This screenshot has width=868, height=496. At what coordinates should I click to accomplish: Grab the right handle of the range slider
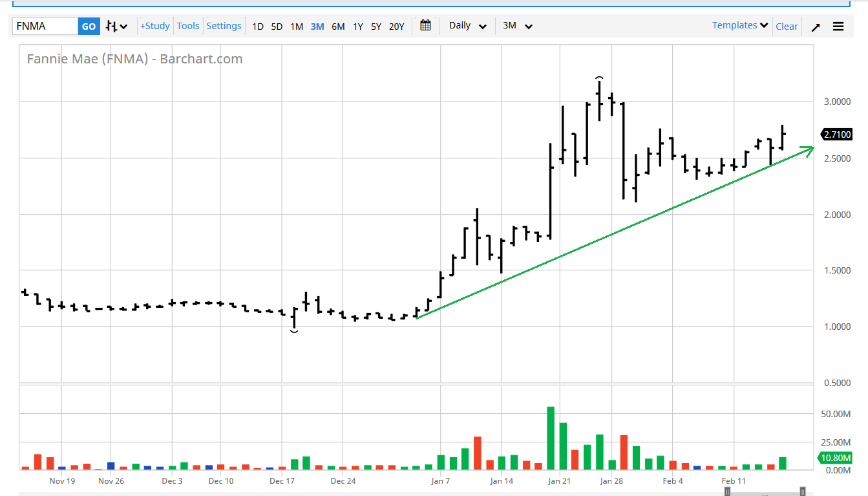[803, 492]
